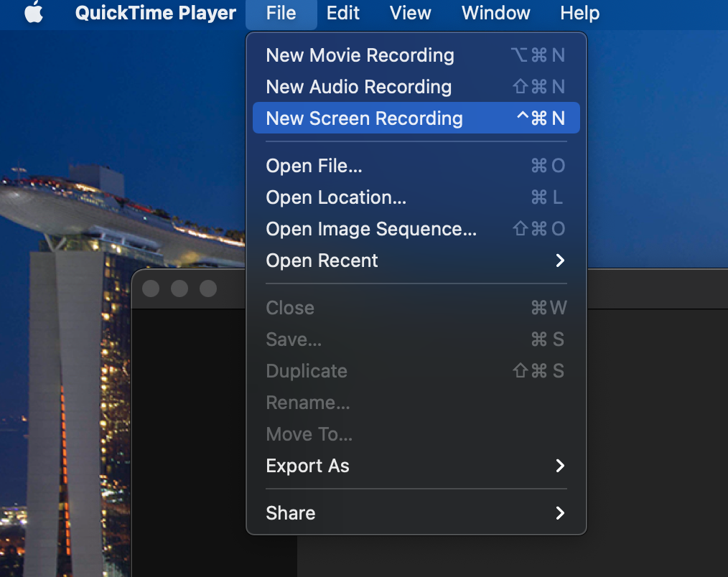
Task: Click the Save... menu item
Action: (416, 339)
